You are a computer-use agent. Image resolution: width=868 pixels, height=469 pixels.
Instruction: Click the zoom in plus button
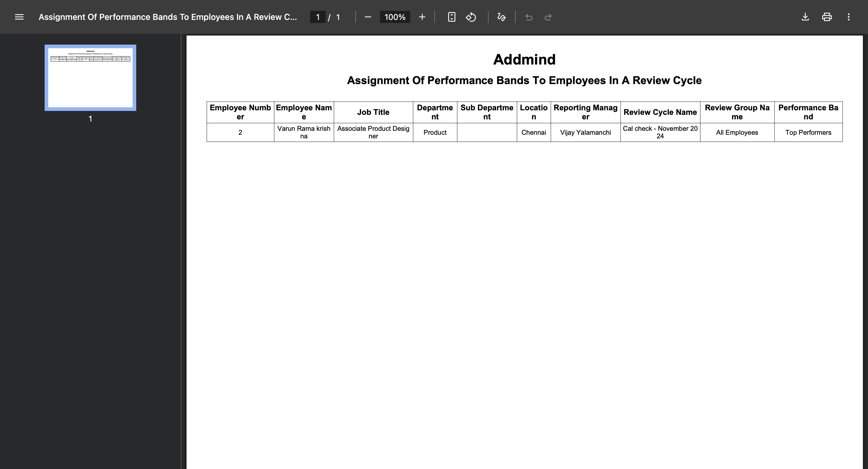point(422,17)
